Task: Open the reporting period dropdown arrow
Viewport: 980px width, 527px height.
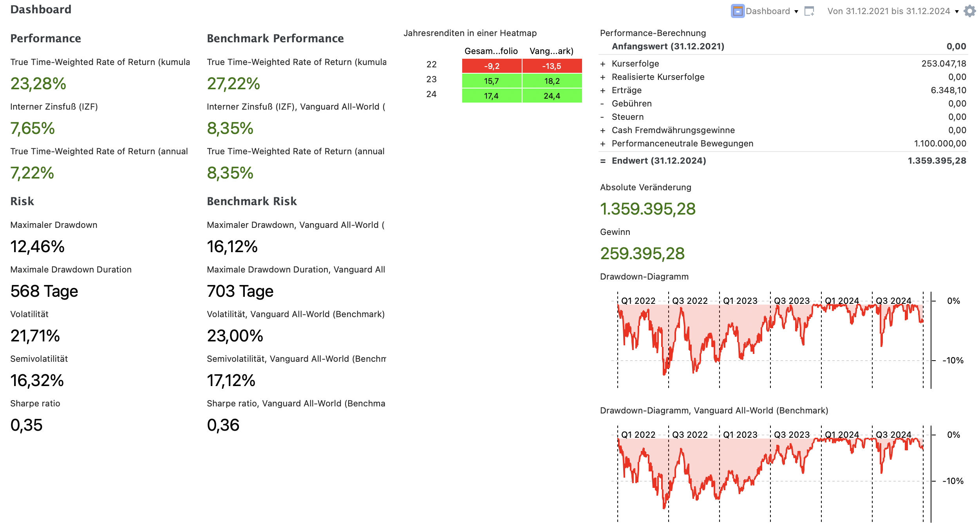Action: pos(957,11)
